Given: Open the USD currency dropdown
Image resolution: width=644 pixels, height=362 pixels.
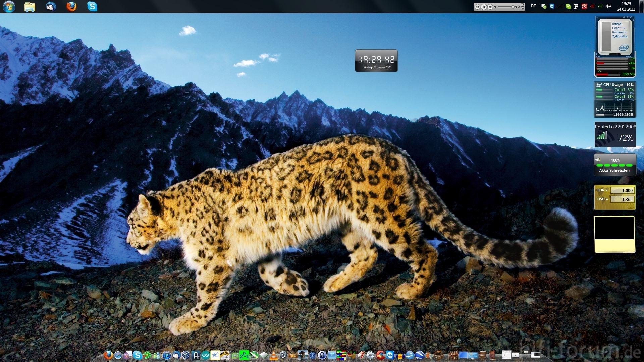Looking at the screenshot, I should point(602,199).
